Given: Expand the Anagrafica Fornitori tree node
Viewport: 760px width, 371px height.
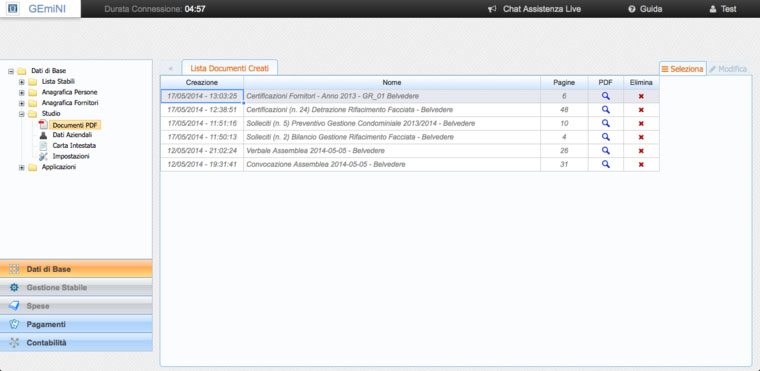Looking at the screenshot, I should [x=21, y=103].
